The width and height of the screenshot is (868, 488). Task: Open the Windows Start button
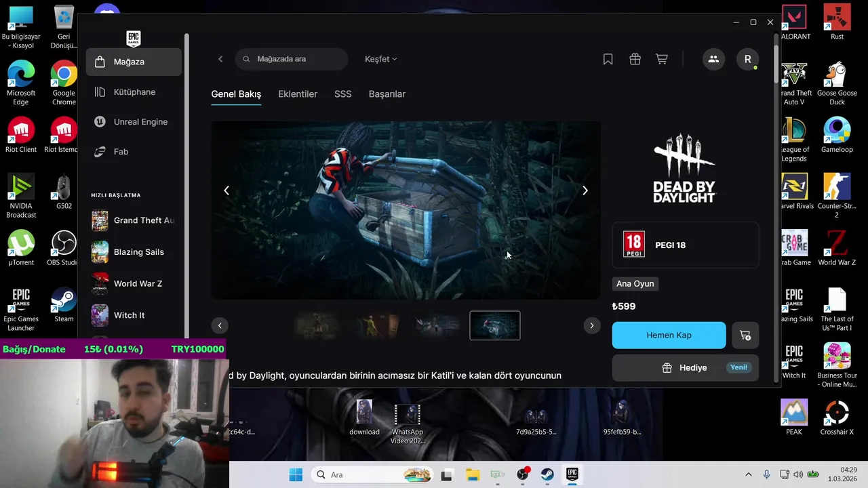click(x=296, y=474)
